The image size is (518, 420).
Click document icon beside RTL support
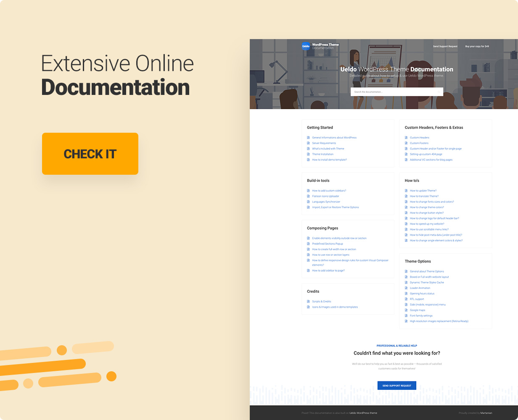(x=406, y=299)
